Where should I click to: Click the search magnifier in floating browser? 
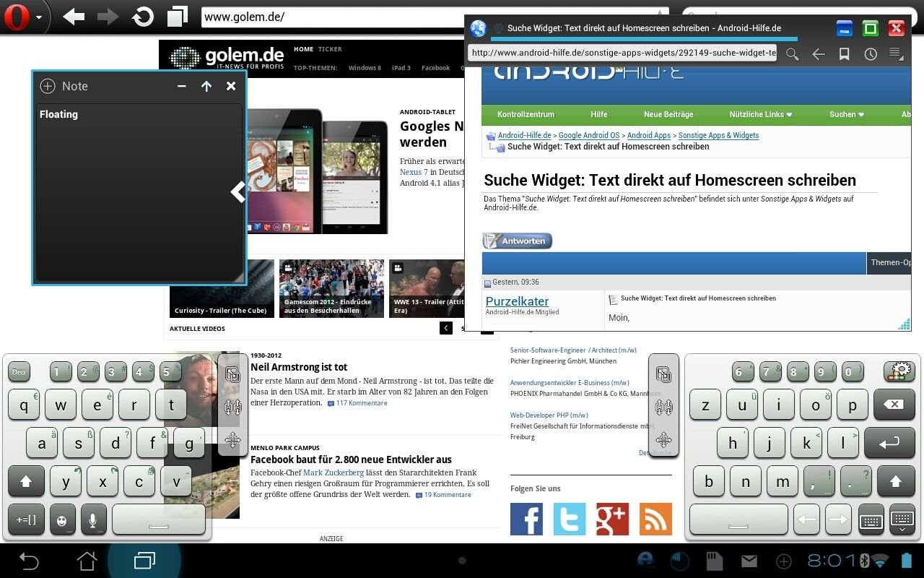[x=792, y=53]
